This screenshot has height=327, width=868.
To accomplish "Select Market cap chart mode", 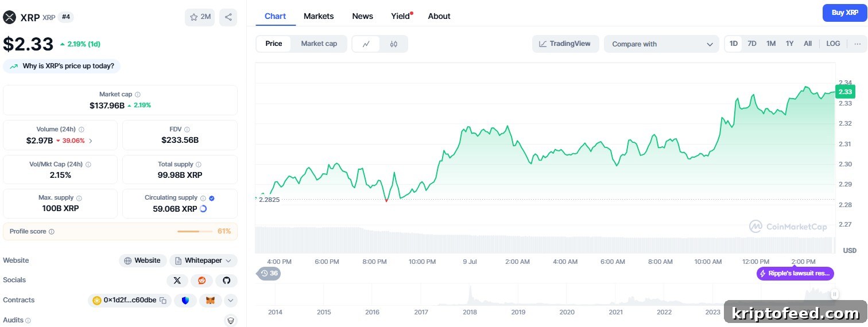I will point(319,44).
